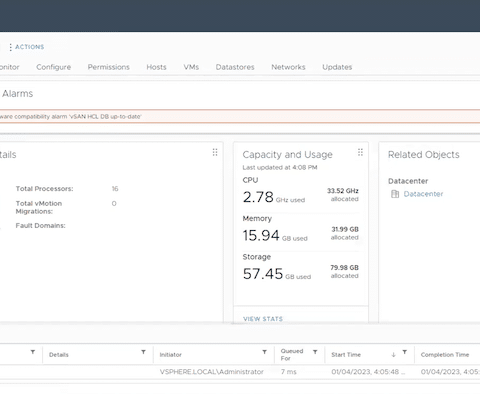This screenshot has width=480, height=394.
Task: Click the 31.99 GB allocated value
Action: point(345,233)
